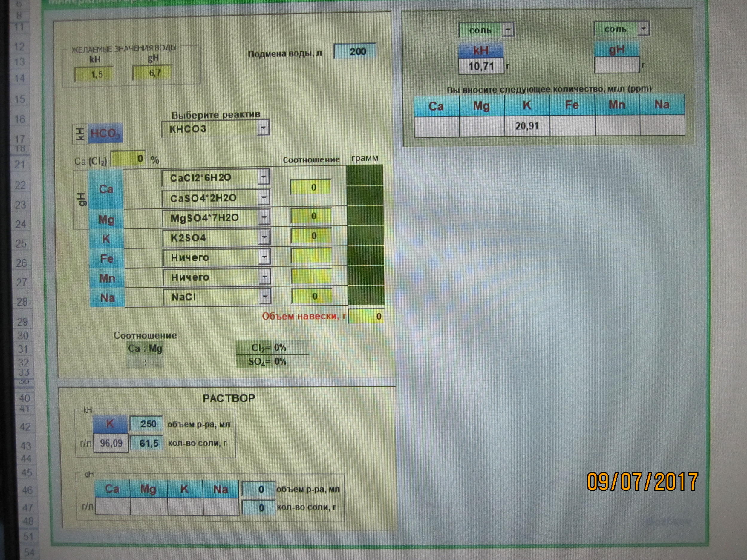
Task: Click the desired gH value field 6,7
Action: coord(152,73)
